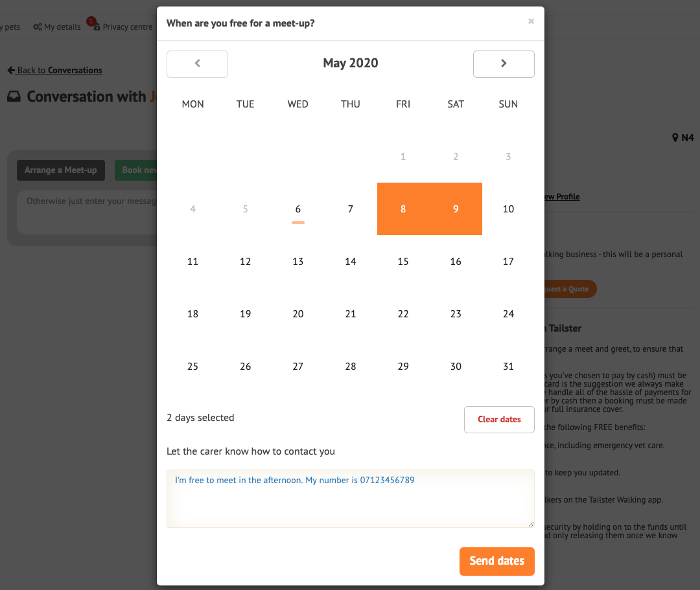Pick Friday 15 on the calendar
This screenshot has width=700, height=590.
403,262
